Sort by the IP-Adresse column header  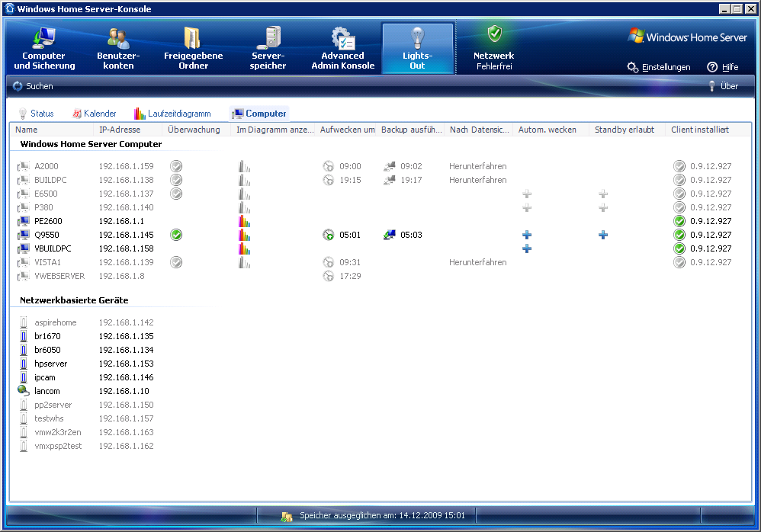pyautogui.click(x=127, y=130)
